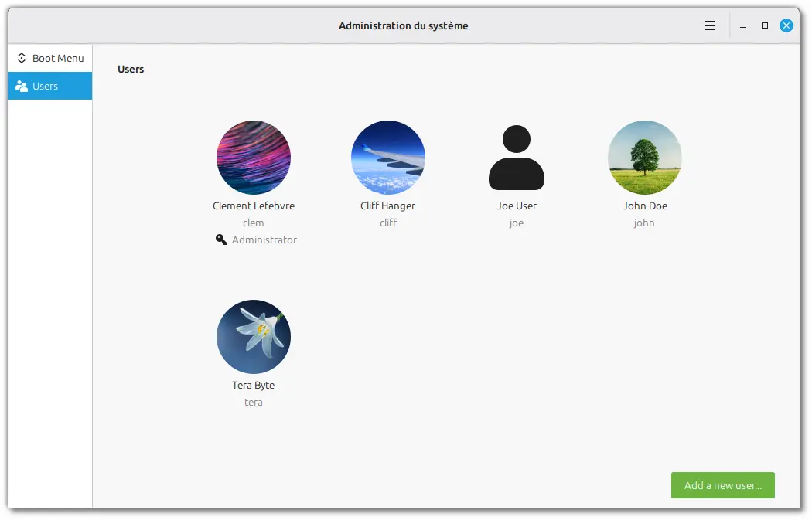The image size is (812, 520).
Task: Select Joe User's default silhouette avatar
Action: tap(517, 158)
